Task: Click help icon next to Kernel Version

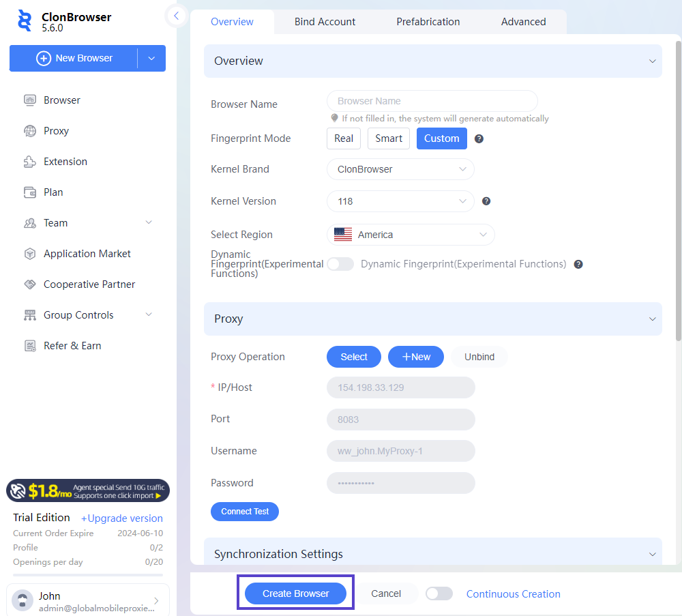Action: pos(486,201)
